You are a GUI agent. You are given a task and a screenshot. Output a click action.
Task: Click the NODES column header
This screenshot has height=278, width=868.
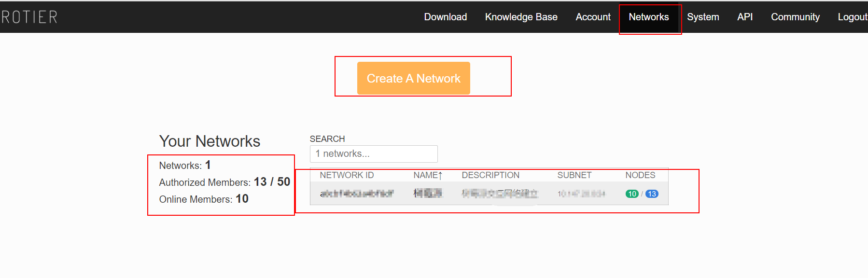(x=640, y=175)
